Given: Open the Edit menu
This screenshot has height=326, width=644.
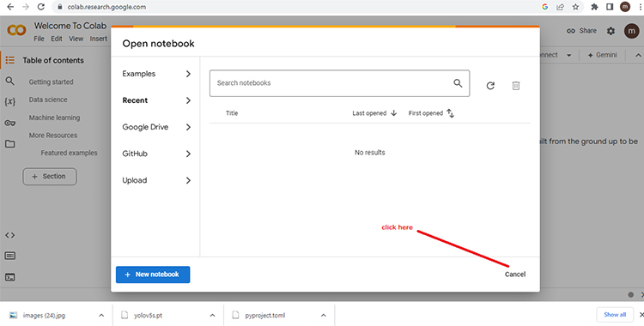Looking at the screenshot, I should coord(57,39).
